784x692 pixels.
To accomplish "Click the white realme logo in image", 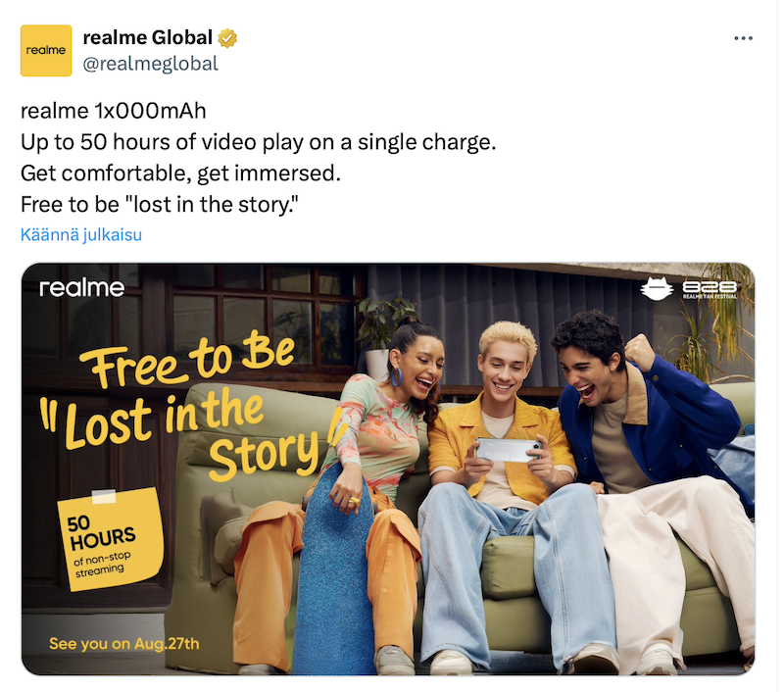I will [x=82, y=288].
